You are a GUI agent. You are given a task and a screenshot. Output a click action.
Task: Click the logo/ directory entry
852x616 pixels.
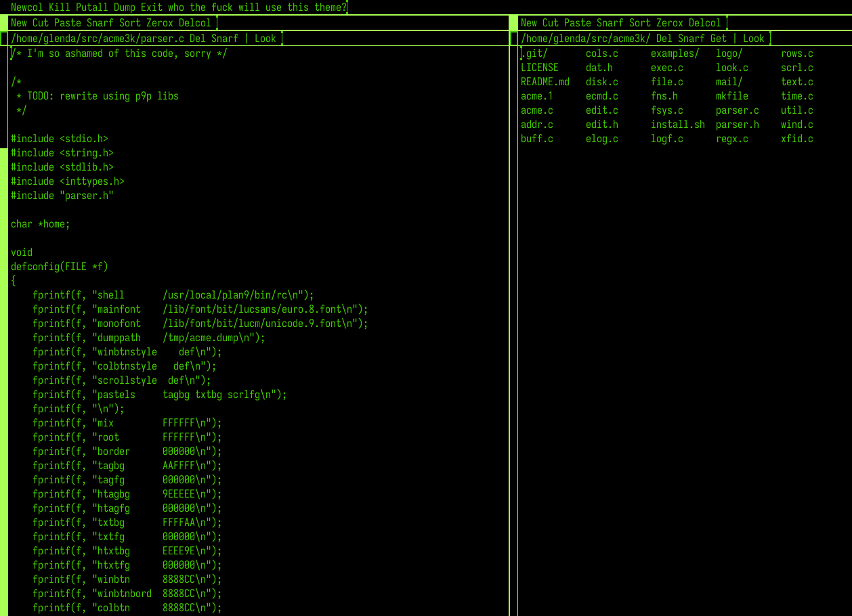(x=729, y=53)
